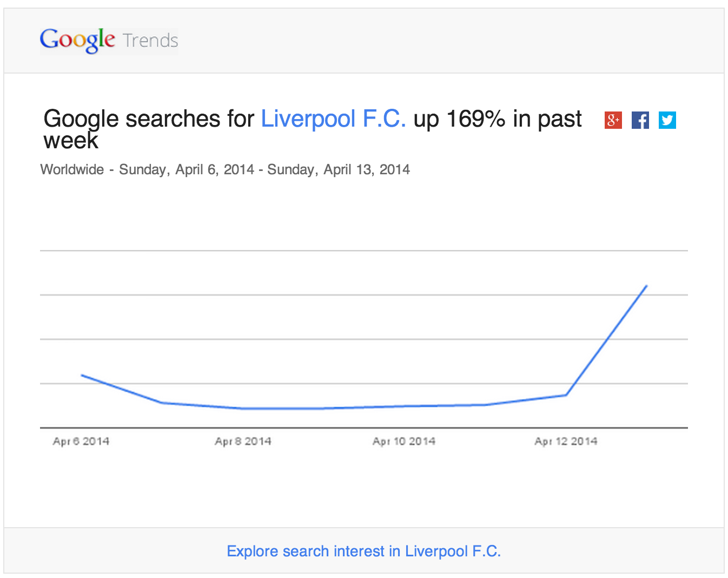Click the chart line point above Apr 8 2014
728x578 pixels.
click(243, 409)
